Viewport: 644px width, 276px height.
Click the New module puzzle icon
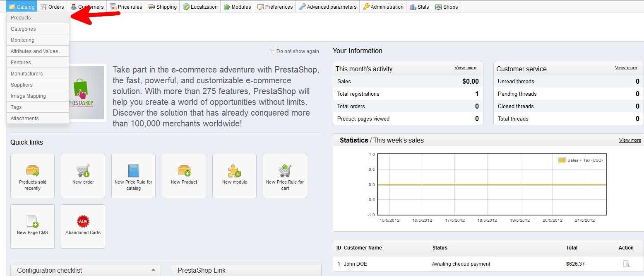235,171
